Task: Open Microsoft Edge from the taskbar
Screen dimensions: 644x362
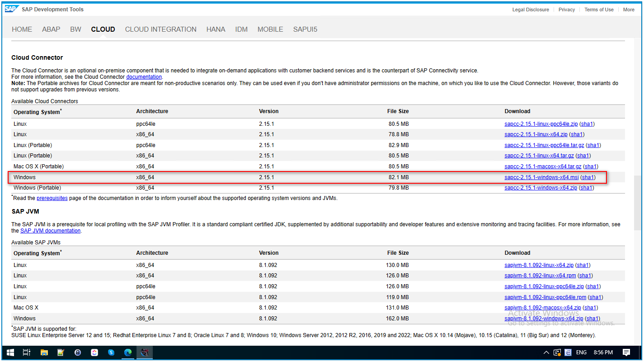Action: tap(128, 352)
